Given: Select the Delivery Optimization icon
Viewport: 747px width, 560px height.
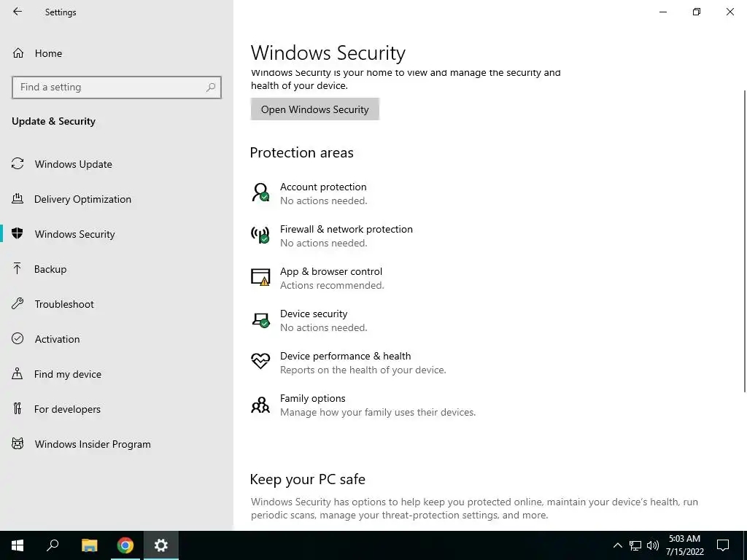Looking at the screenshot, I should pyautogui.click(x=18, y=198).
